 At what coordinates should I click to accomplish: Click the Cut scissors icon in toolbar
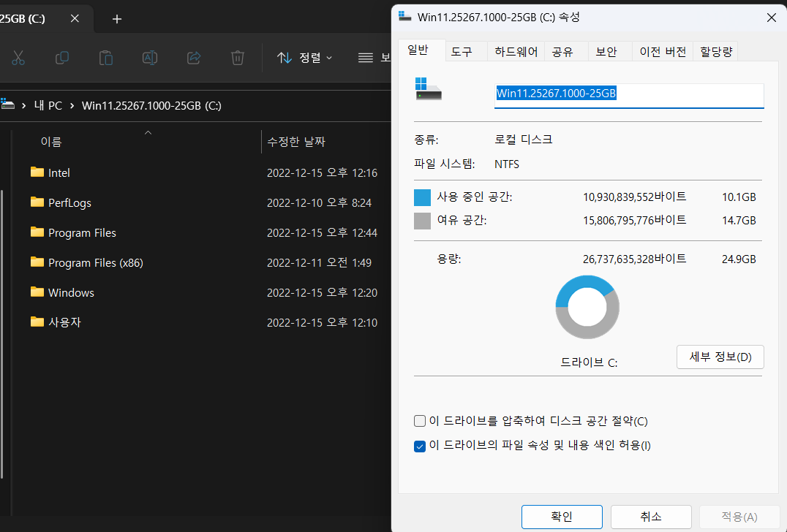(x=18, y=58)
